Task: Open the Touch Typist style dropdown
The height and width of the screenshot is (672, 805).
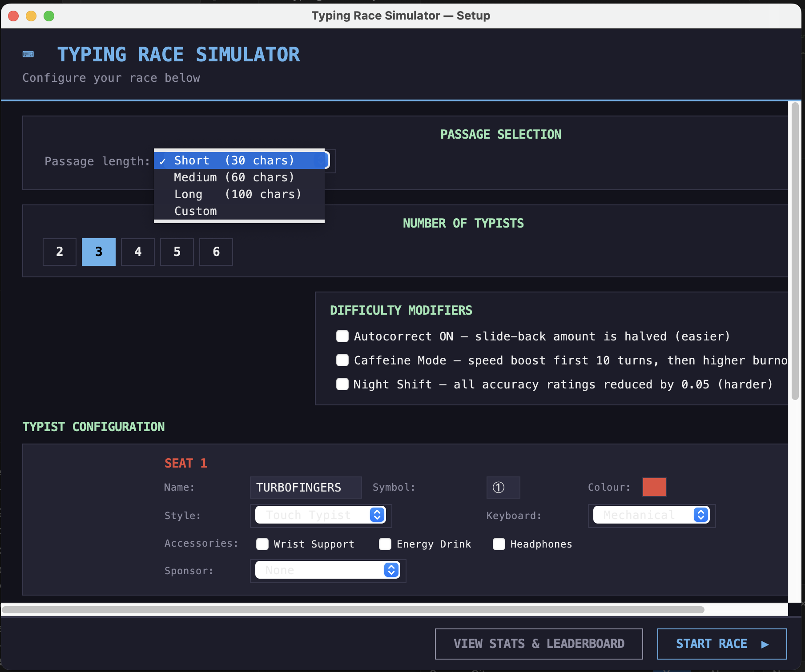Action: click(x=321, y=515)
